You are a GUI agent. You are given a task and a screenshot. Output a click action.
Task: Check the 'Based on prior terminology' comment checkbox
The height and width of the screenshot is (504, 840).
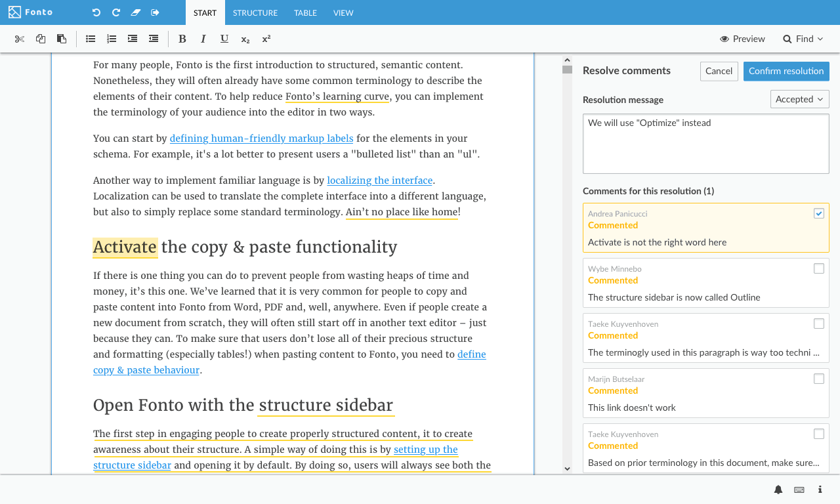tap(819, 434)
